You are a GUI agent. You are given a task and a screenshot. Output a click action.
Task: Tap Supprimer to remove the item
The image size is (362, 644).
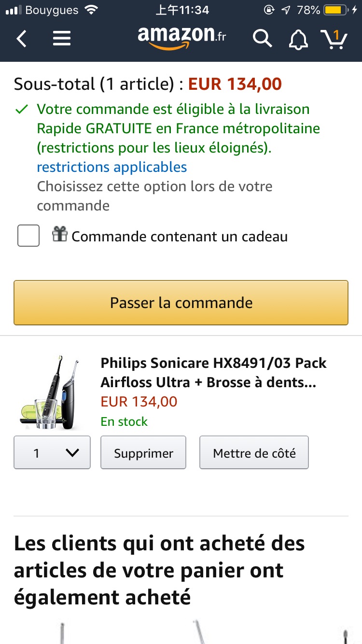point(143,452)
